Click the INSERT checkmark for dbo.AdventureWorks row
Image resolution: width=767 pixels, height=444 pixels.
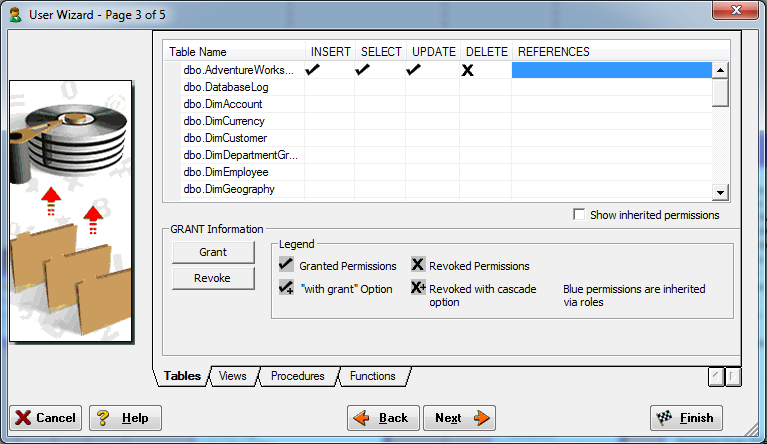coord(312,70)
